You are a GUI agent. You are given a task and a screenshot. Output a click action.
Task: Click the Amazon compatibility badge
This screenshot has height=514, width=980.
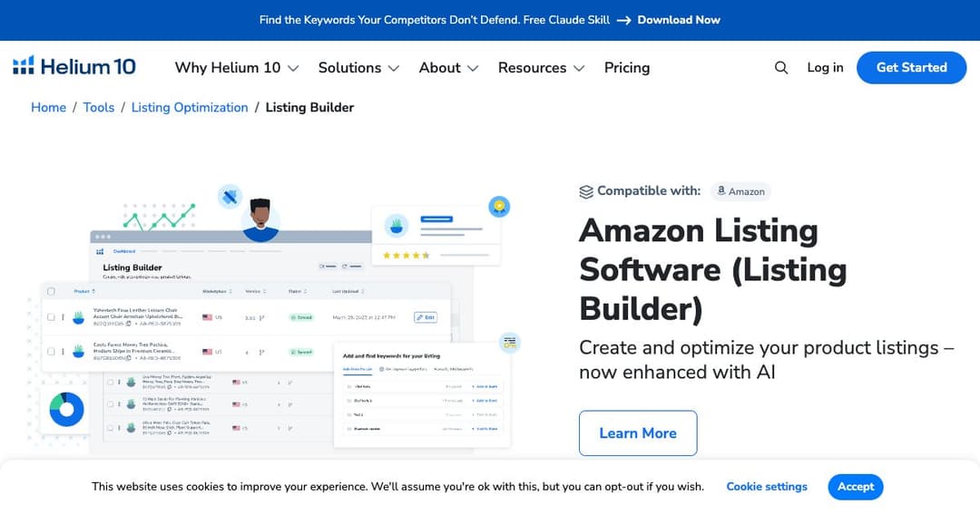coord(740,191)
